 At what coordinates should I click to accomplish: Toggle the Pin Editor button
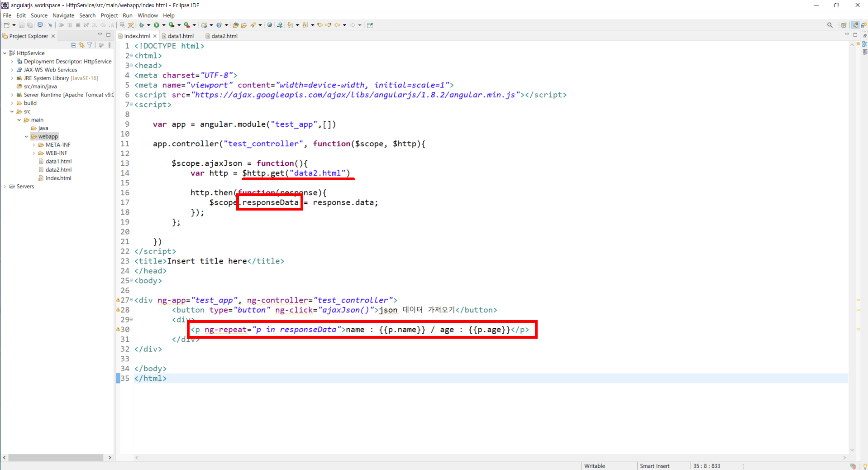click(x=370, y=25)
